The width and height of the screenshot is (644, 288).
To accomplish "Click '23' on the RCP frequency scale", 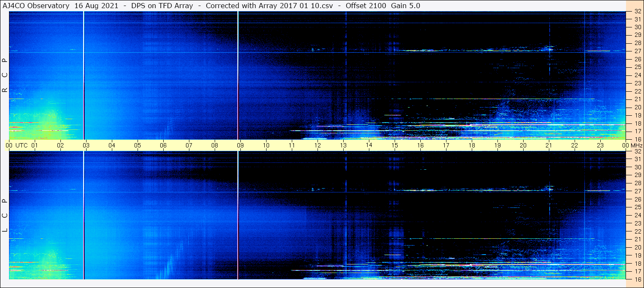I will (x=637, y=83).
